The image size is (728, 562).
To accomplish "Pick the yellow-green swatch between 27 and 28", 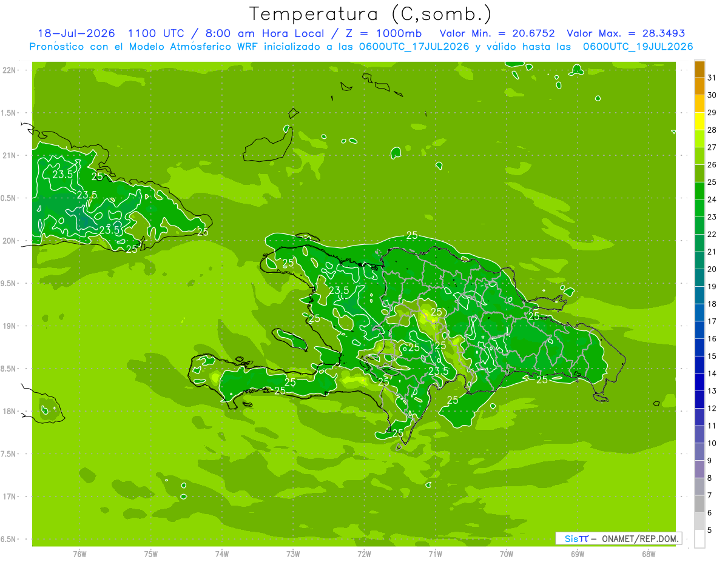I will [x=699, y=138].
